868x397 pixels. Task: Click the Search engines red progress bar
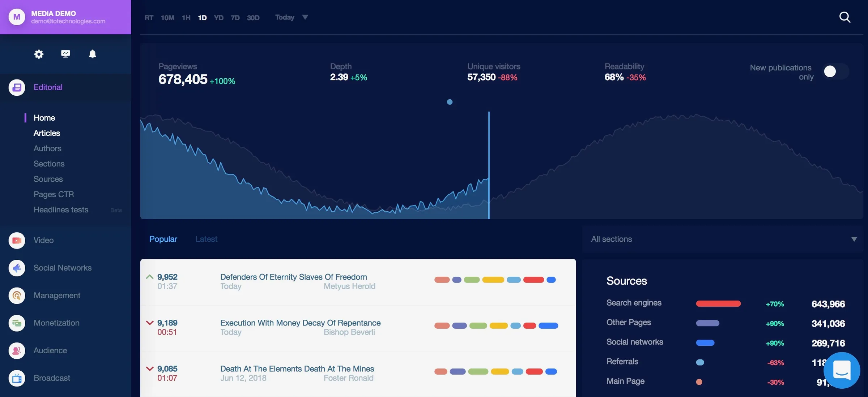pyautogui.click(x=718, y=304)
